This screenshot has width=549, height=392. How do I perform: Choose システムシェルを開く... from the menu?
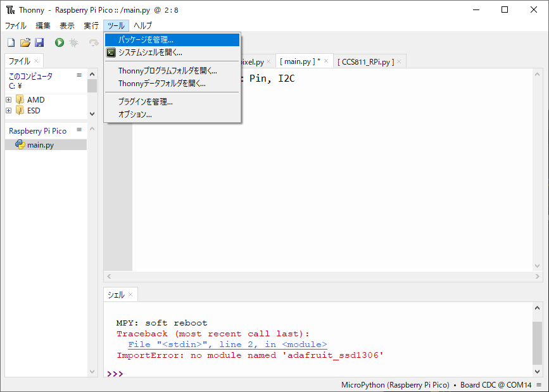tap(172, 53)
